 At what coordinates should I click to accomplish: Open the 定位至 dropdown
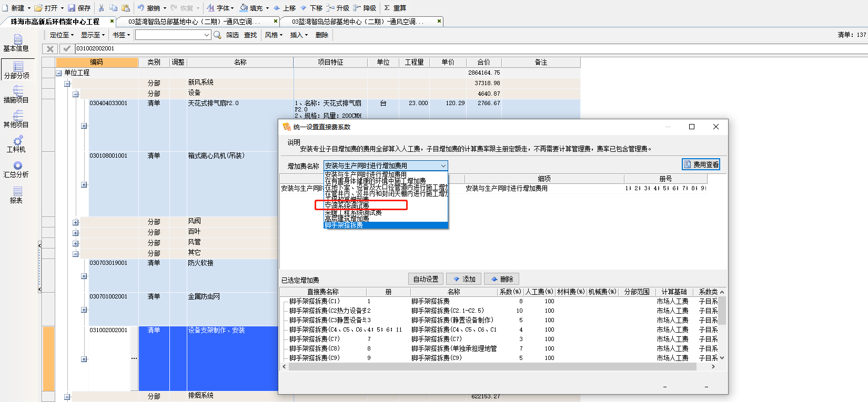tap(62, 35)
